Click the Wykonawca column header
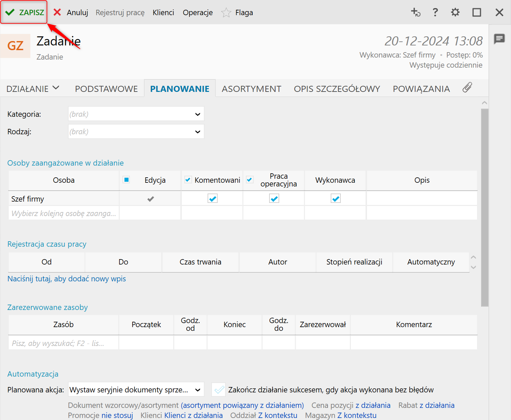The width and height of the screenshot is (511, 420). (335, 180)
